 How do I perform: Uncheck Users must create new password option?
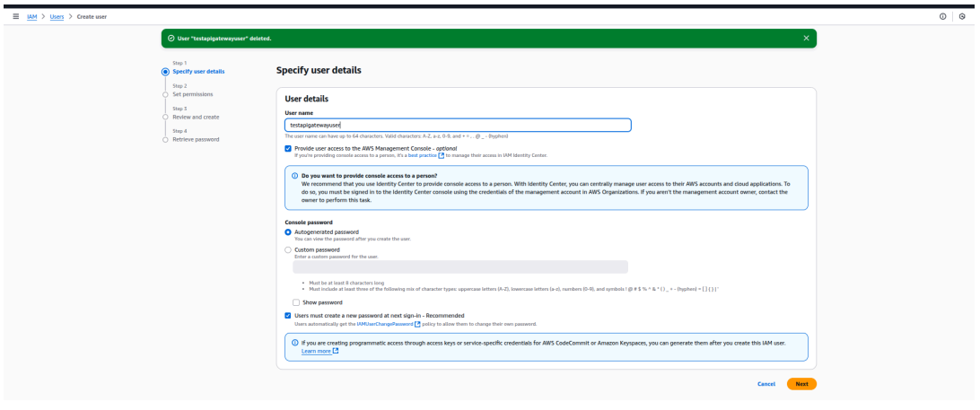(x=288, y=316)
